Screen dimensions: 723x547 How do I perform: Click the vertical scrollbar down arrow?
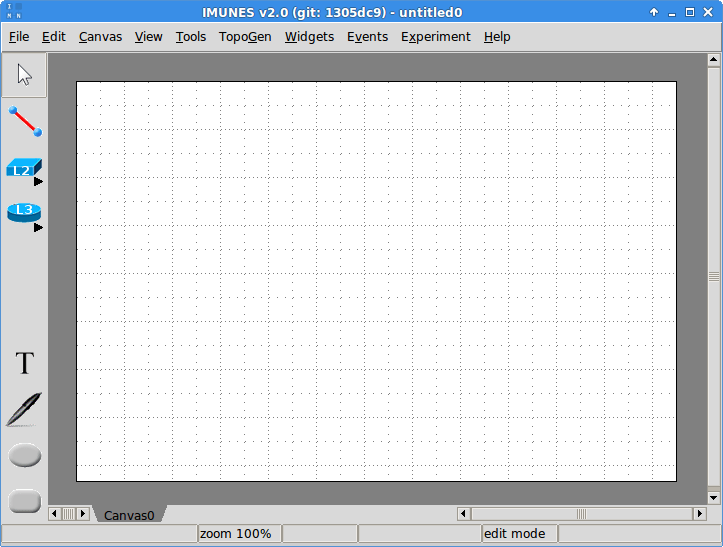[713, 498]
